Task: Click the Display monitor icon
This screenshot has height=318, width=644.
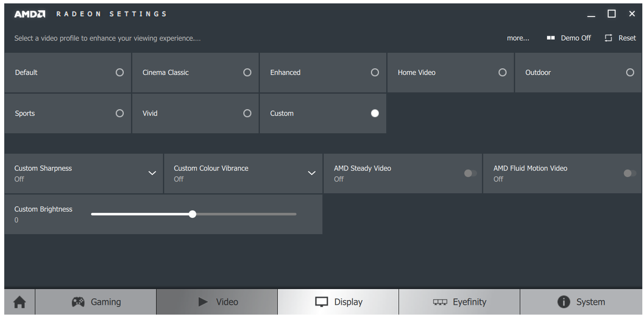Action: [x=321, y=302]
